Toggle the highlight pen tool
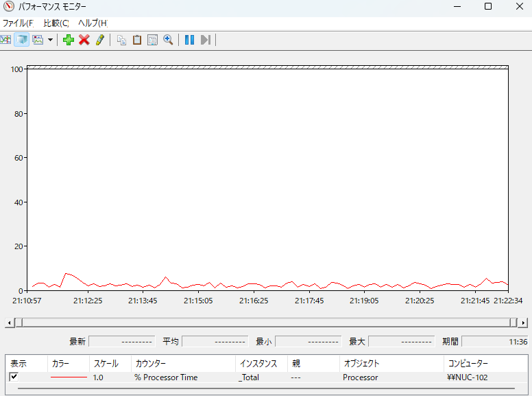The height and width of the screenshot is (396, 532). coord(99,40)
